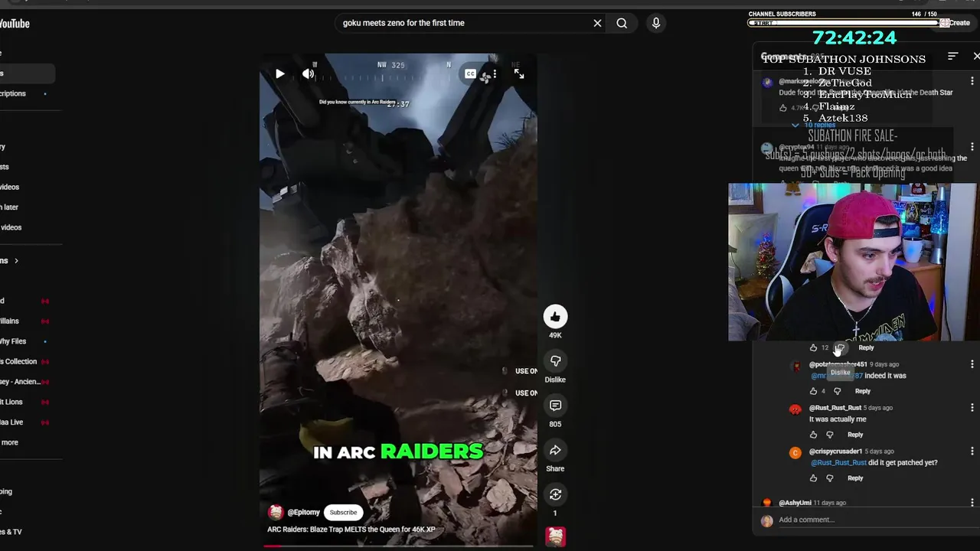Play the paused Short video
Screen dimensions: 980x551
279,74
